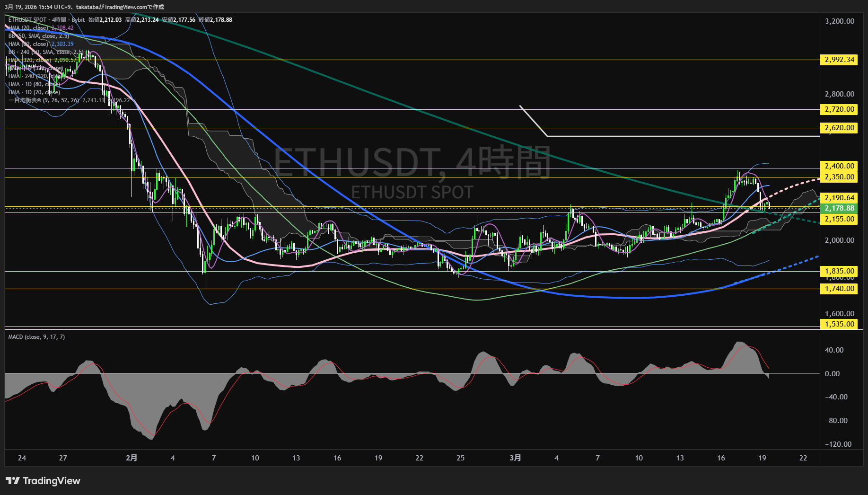
Task: Click the 2月 label on time axis
Action: [132, 458]
